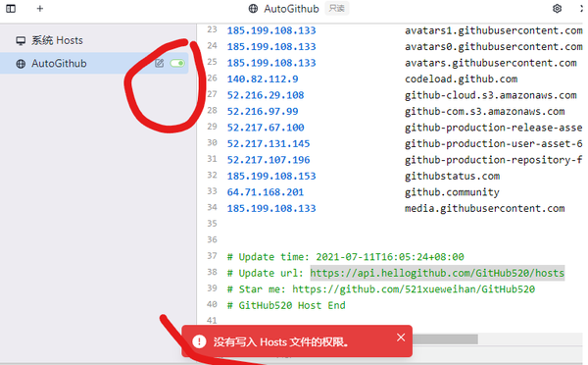Viewport: 588px width, 365px height.
Task: Click IP 52.217.131.145 on line 30
Action: click(x=269, y=143)
